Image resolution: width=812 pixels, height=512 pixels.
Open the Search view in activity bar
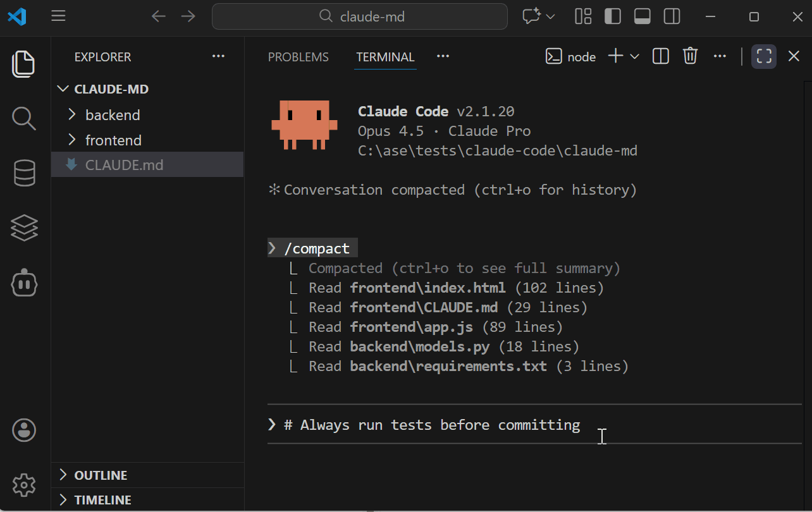coord(24,118)
